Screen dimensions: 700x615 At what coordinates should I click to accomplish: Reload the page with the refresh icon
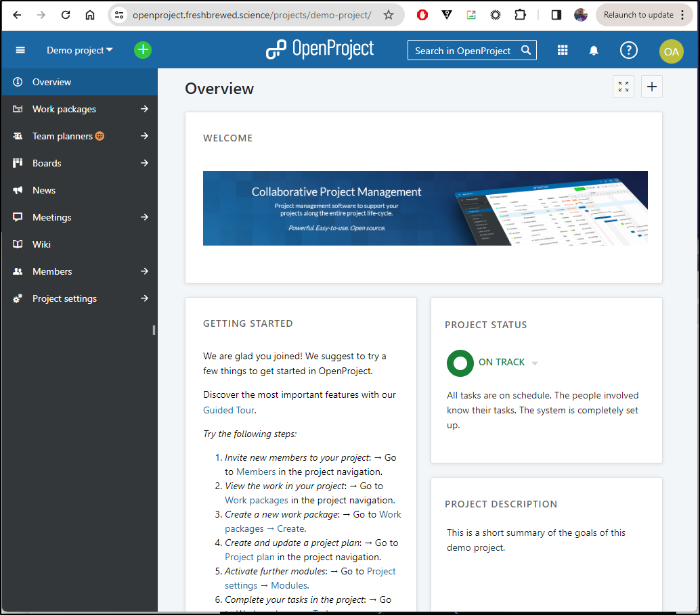[66, 15]
